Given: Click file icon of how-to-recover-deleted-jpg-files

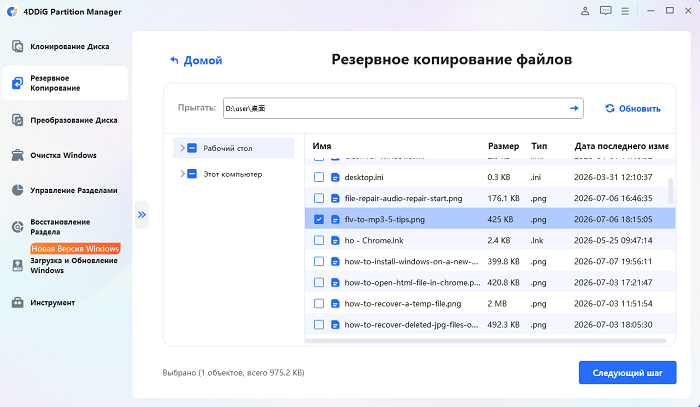Looking at the screenshot, I should pyautogui.click(x=335, y=325).
